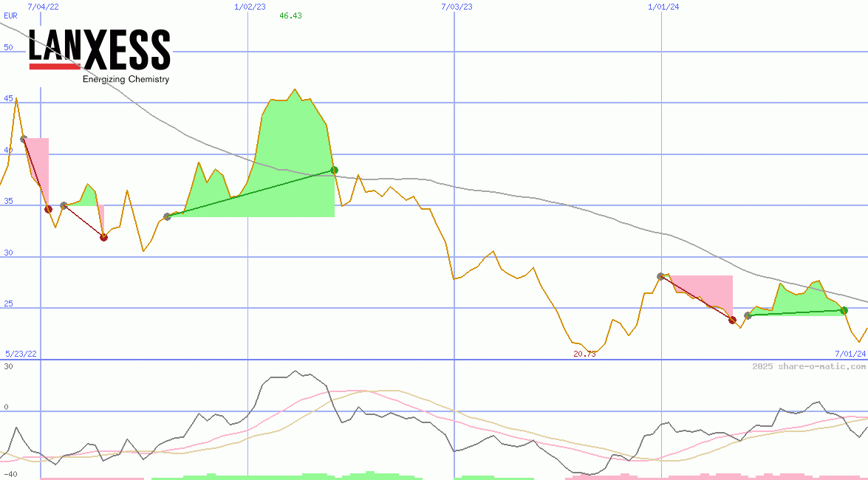Image resolution: width=868 pixels, height=480 pixels.
Task: Click the 30 label on the indicator panel
Action: (8, 366)
